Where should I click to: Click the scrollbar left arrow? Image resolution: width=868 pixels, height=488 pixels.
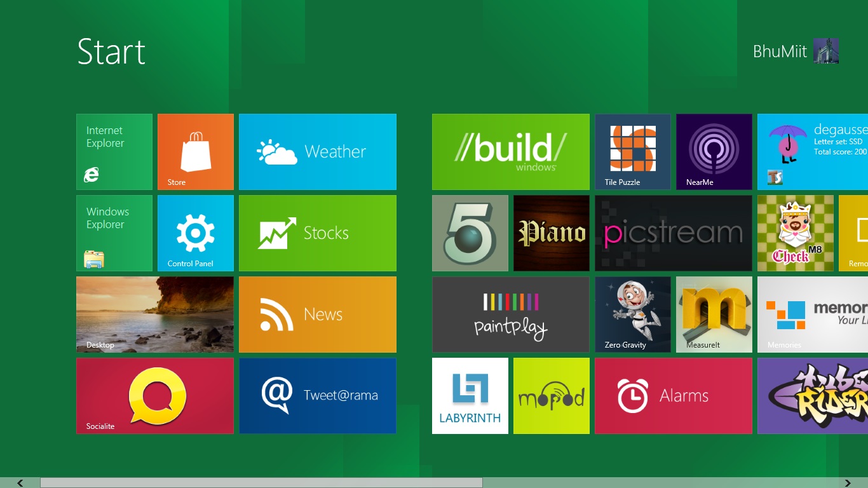pyautogui.click(x=20, y=483)
